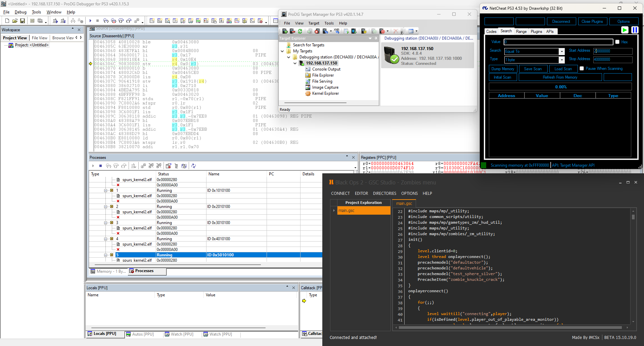The image size is (644, 346).
Task: Open the Target menu in Target Manager
Action: 314,23
